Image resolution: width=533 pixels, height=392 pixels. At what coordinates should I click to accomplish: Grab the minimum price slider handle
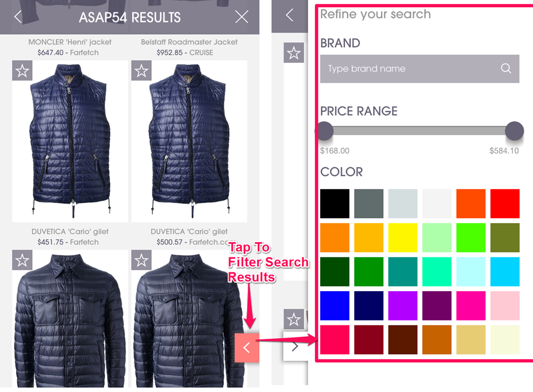coord(325,130)
